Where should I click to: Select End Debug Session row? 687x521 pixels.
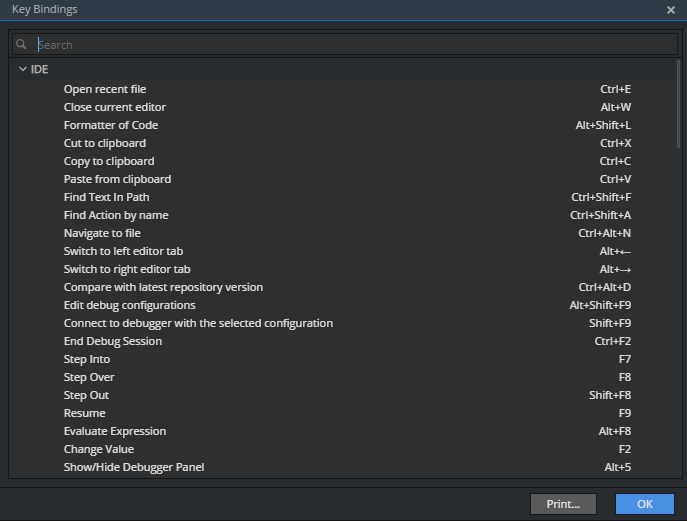click(x=343, y=341)
